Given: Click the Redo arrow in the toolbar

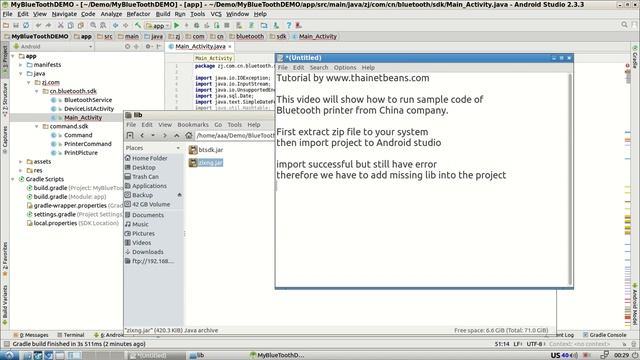Looking at the screenshot, I should pos(48,25).
